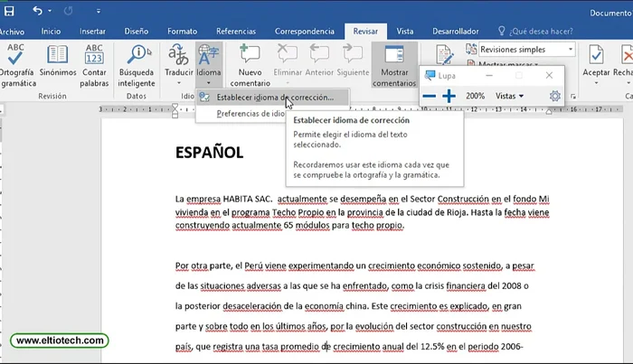
Task: Jump to the Siguiente comment
Action: (353, 61)
